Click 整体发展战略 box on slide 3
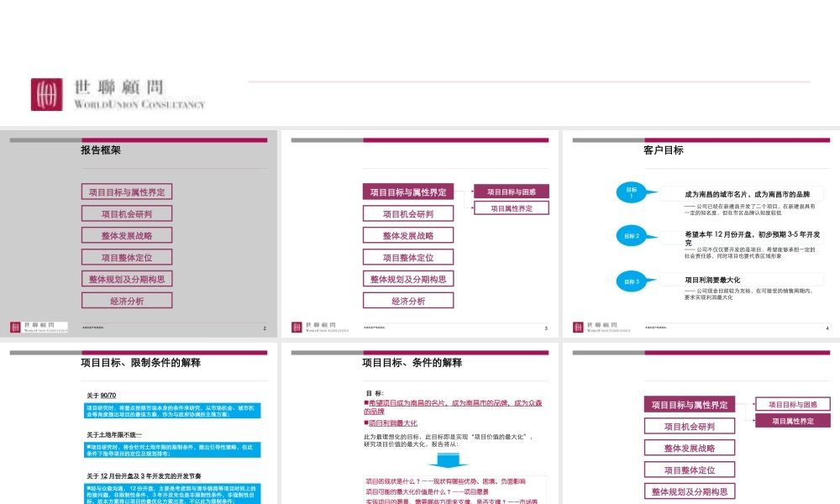This screenshot has width=840, height=504. 408,235
